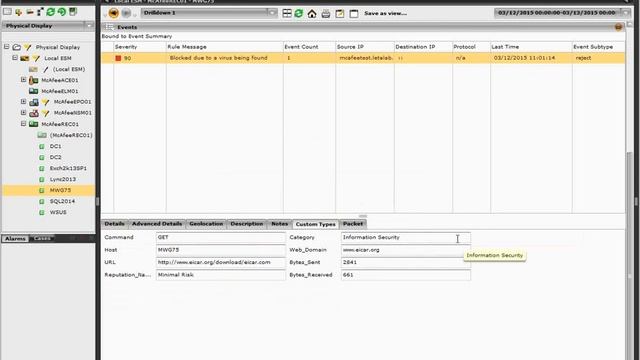
Task: Click the blank window icon beside Save as view
Action: (354, 14)
